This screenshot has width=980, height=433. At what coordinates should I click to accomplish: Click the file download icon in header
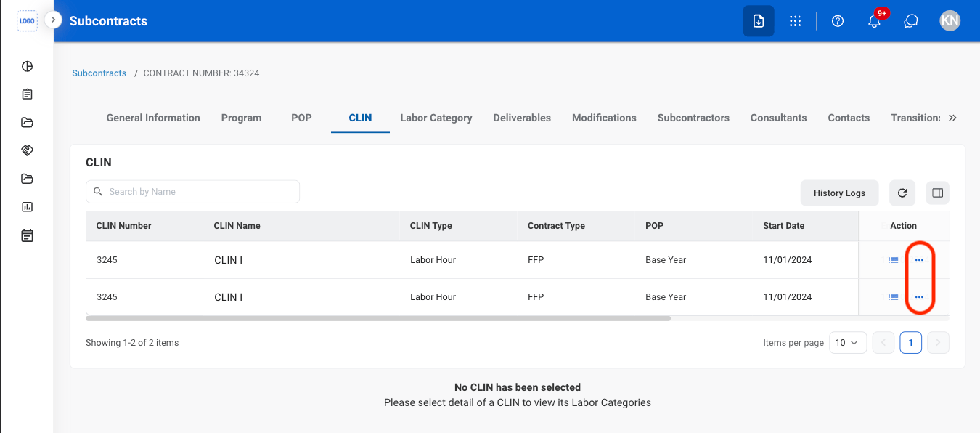[x=759, y=21]
